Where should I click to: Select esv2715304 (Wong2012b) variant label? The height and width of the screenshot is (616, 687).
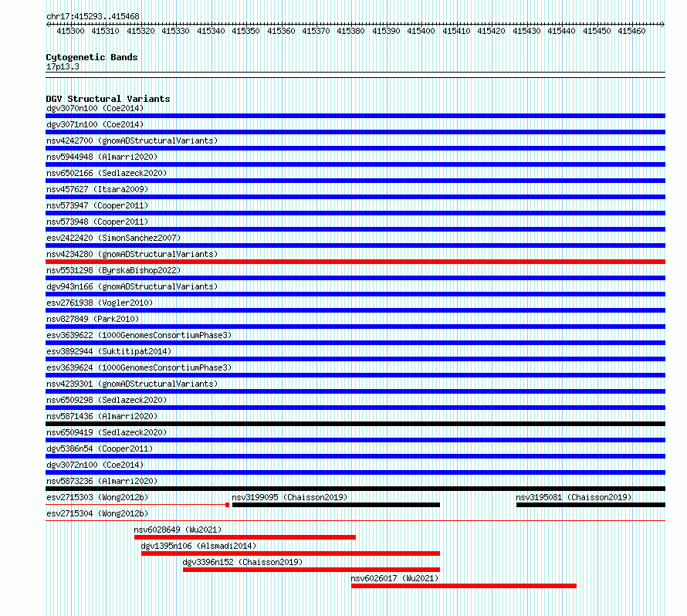click(97, 513)
